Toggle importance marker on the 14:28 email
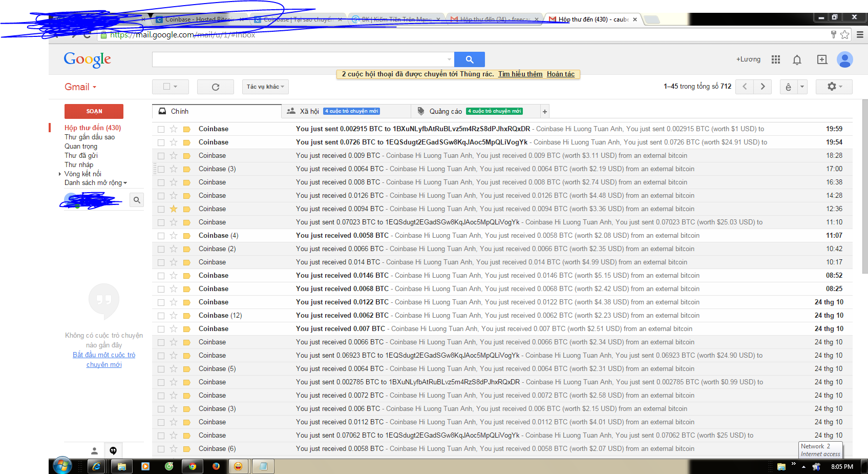 click(x=187, y=196)
